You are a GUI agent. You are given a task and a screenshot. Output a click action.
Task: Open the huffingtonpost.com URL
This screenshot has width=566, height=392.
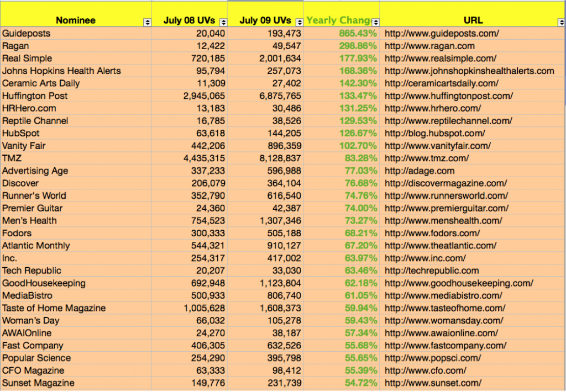[x=448, y=96]
